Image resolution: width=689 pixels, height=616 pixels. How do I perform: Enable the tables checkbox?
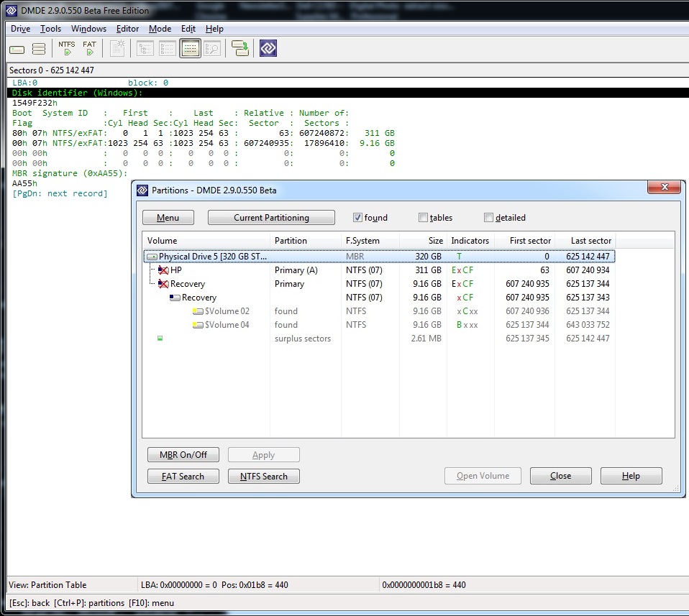pyautogui.click(x=423, y=217)
